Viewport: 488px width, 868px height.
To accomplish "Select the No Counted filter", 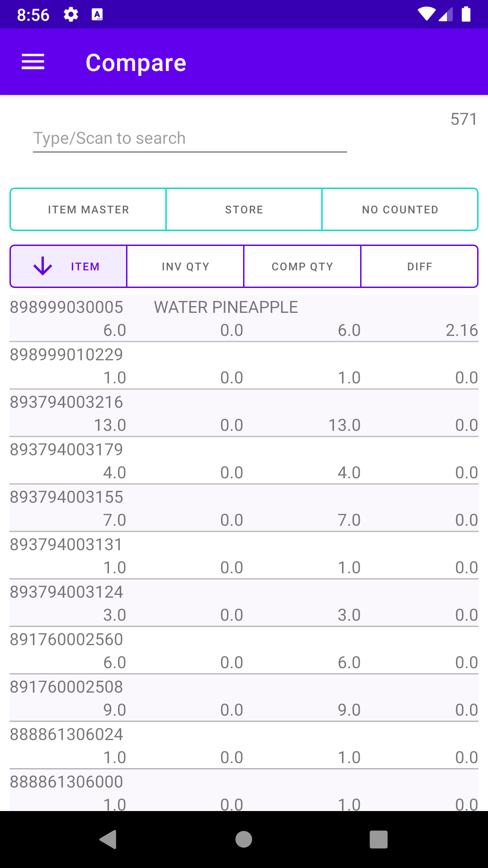I will coord(400,210).
